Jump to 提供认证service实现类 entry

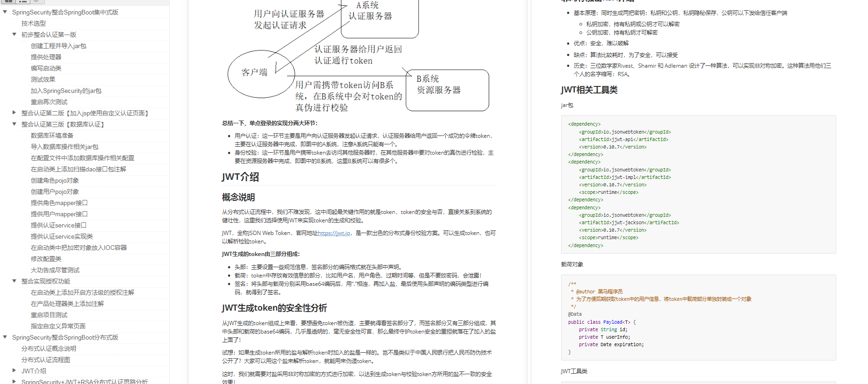coord(62,236)
